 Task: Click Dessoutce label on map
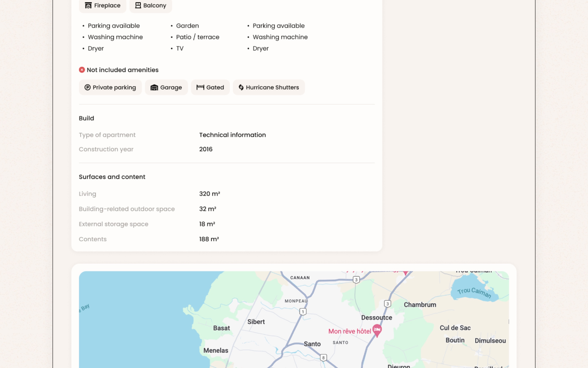[x=377, y=318]
